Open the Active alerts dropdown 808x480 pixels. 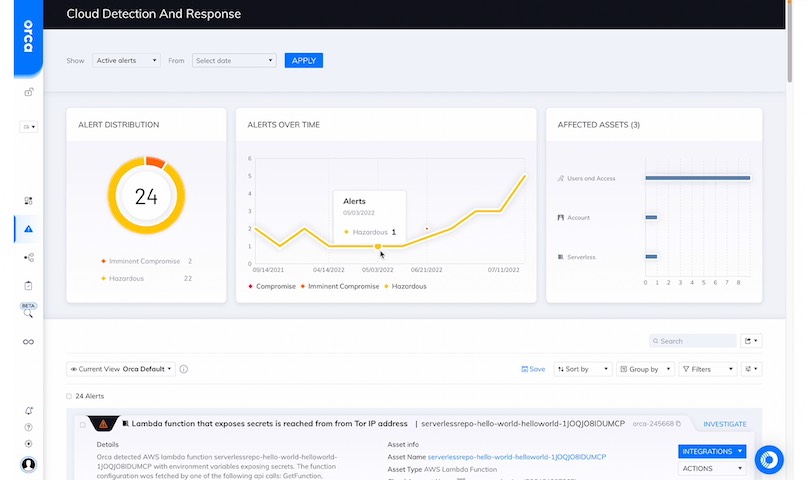(x=126, y=61)
